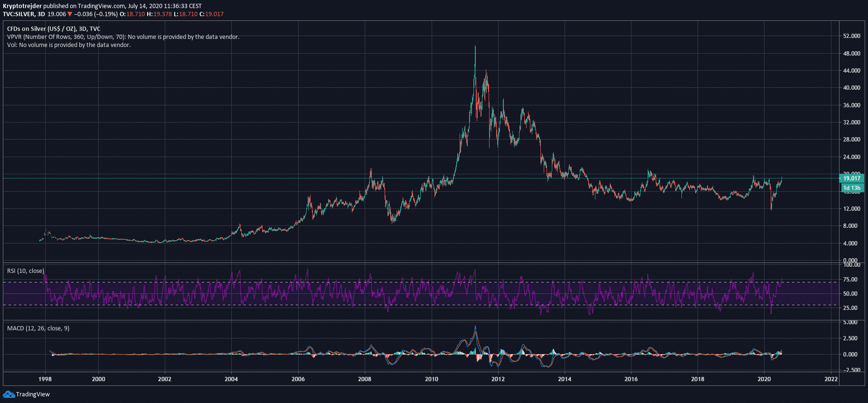
Task: Click the 25.00 level on RSI scale
Action: click(x=850, y=308)
